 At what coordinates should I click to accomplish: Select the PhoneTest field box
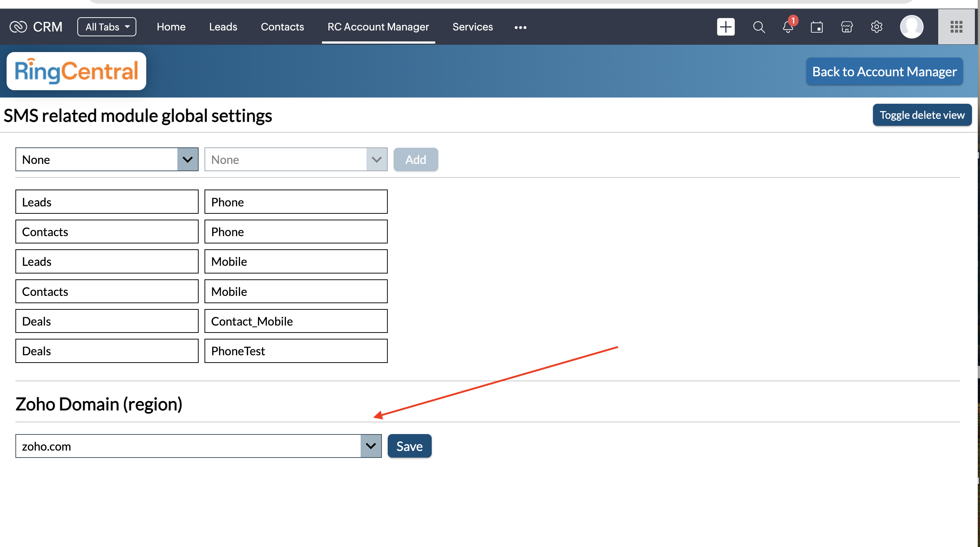[296, 350]
